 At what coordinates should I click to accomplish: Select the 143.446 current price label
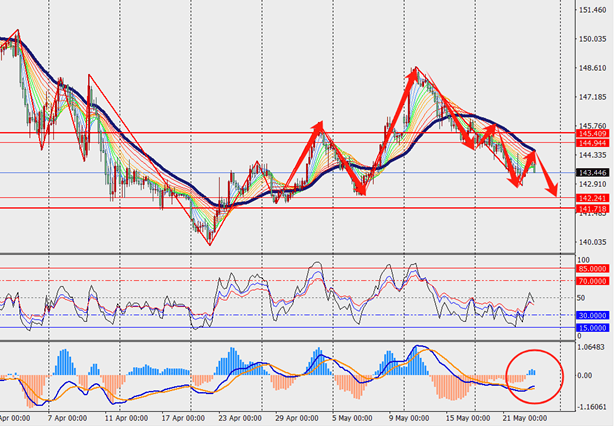[x=589, y=172]
